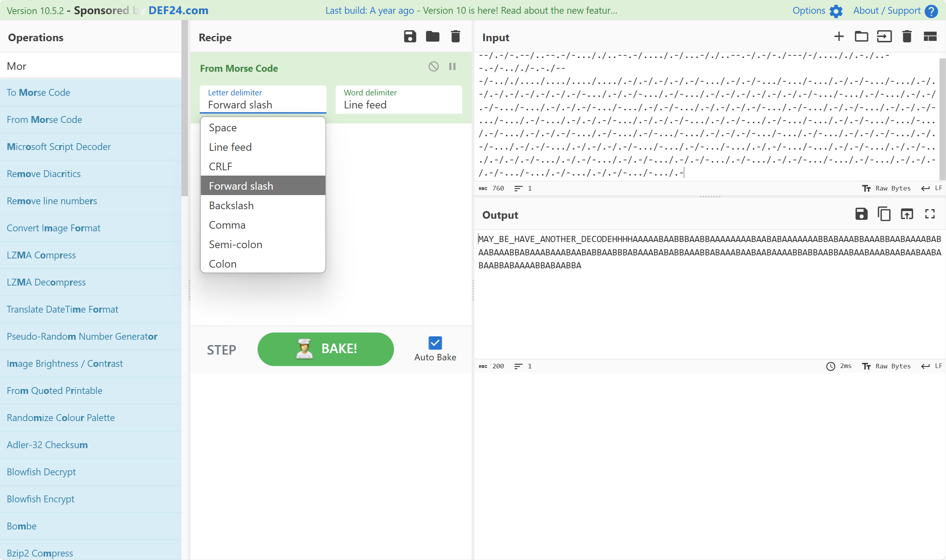Load a recipe via folder icon

432,37
